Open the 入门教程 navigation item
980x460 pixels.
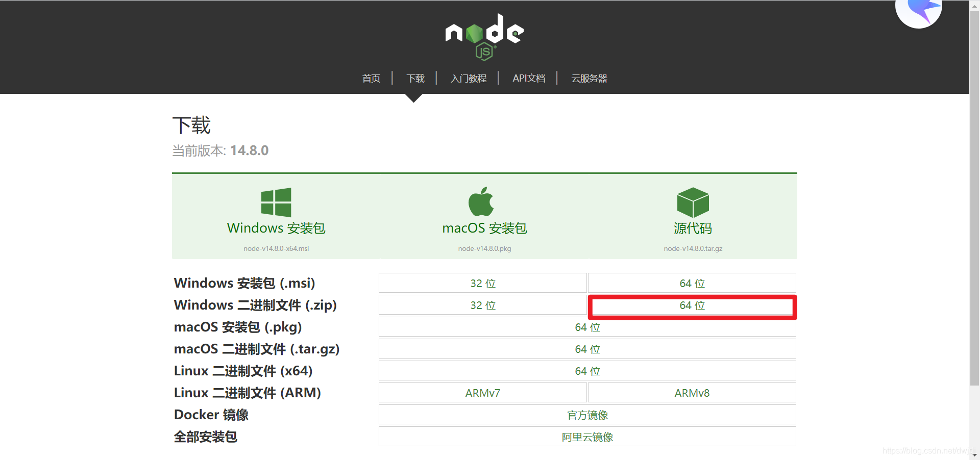pos(469,78)
